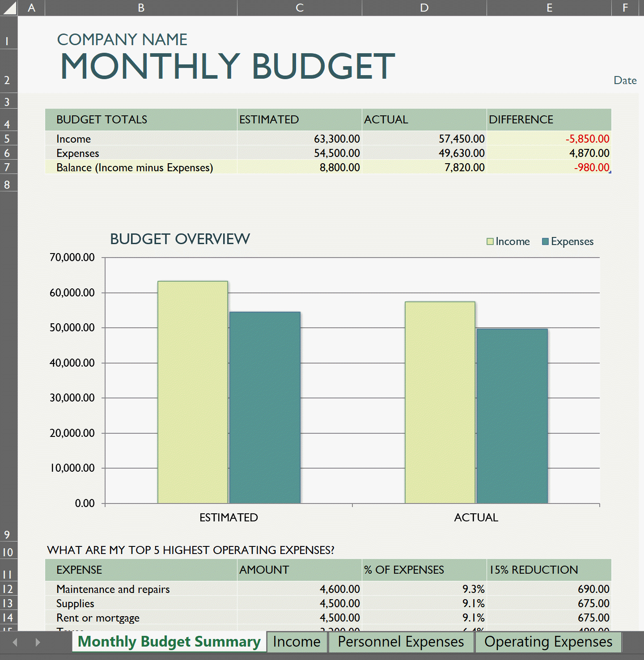Open the Operating Expenses sheet tab
644x660 pixels.
pos(548,642)
